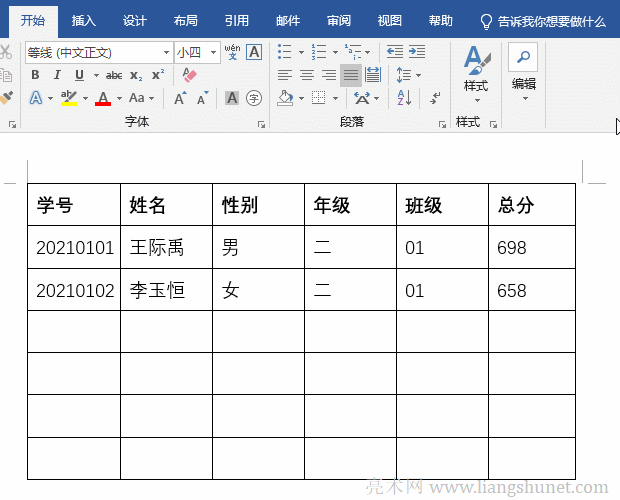This screenshot has height=500, width=620.
Task: Insert enclosed character icon
Action: 254,98
